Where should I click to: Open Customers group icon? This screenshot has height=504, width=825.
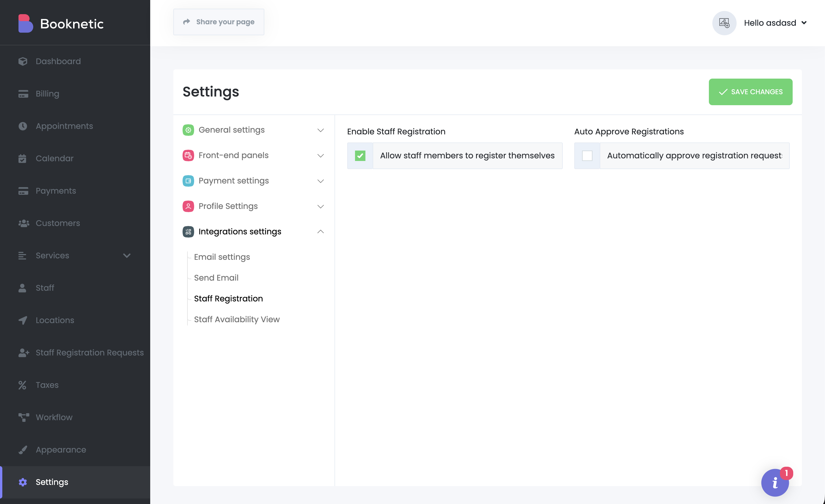[23, 223]
